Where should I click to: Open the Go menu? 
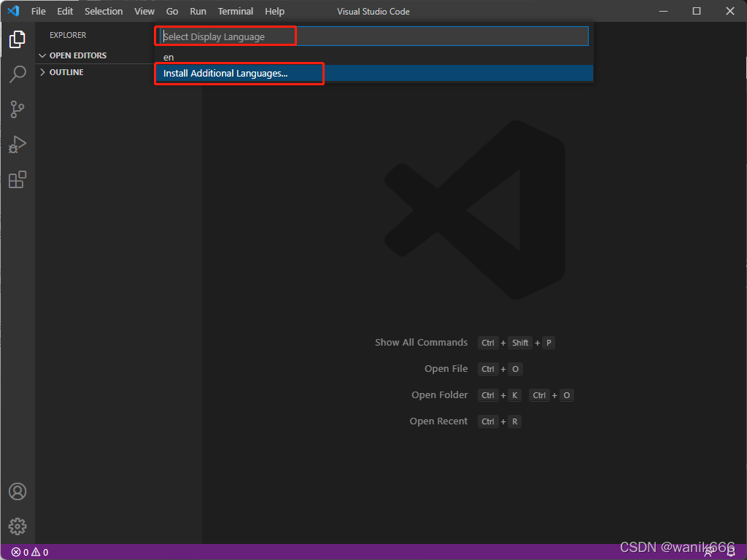coord(172,11)
